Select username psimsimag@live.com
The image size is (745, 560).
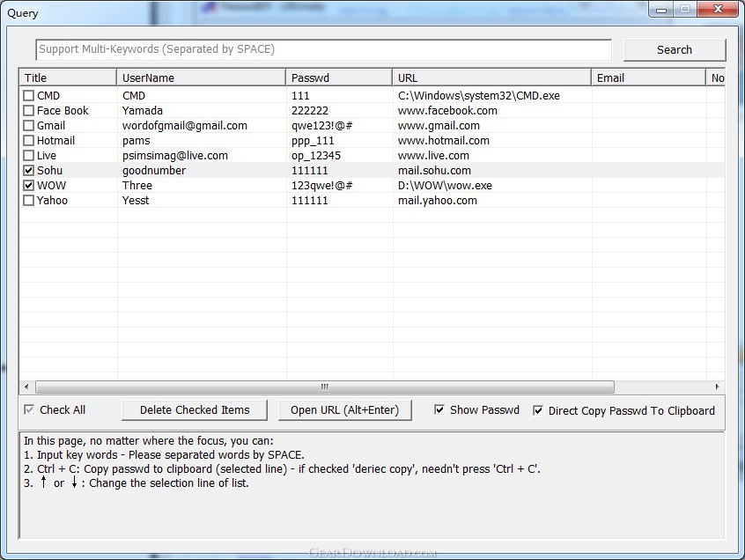pyautogui.click(x=175, y=155)
